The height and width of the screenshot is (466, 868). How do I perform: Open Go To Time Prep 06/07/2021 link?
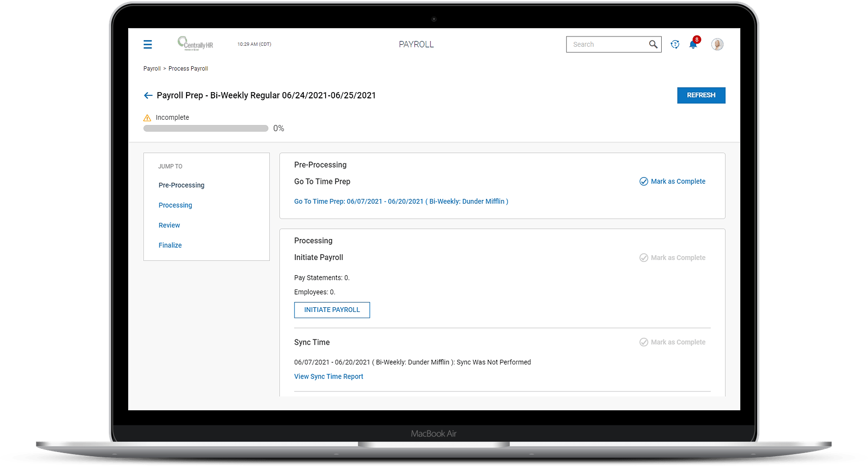pos(401,201)
